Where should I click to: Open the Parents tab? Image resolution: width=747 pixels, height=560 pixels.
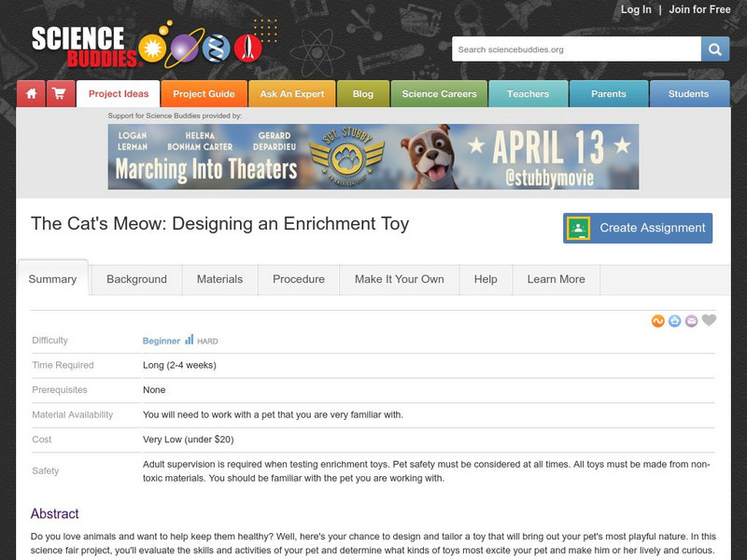pyautogui.click(x=609, y=94)
